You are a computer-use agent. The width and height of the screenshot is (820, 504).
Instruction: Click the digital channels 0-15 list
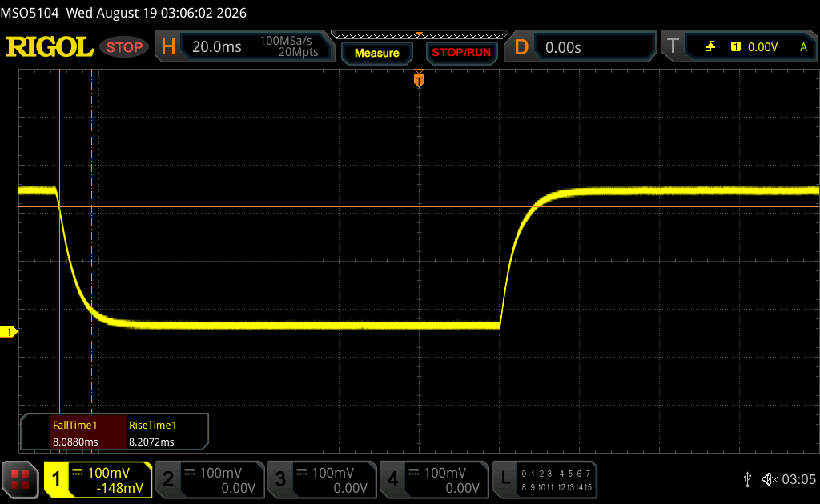coord(557,480)
